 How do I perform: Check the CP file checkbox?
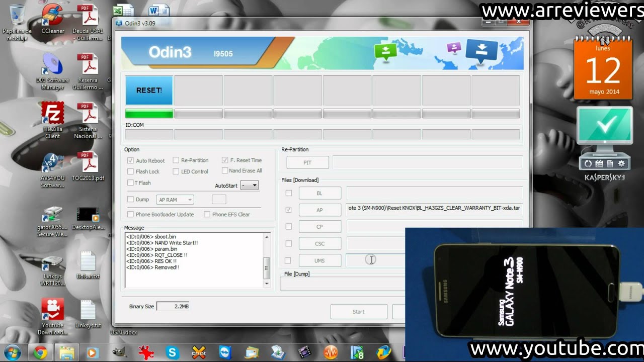point(288,227)
